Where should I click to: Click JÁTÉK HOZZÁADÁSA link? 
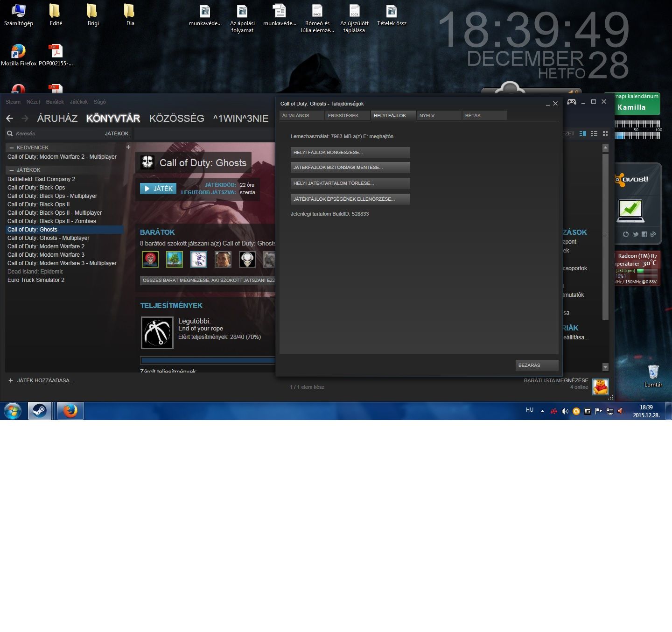[x=42, y=380]
